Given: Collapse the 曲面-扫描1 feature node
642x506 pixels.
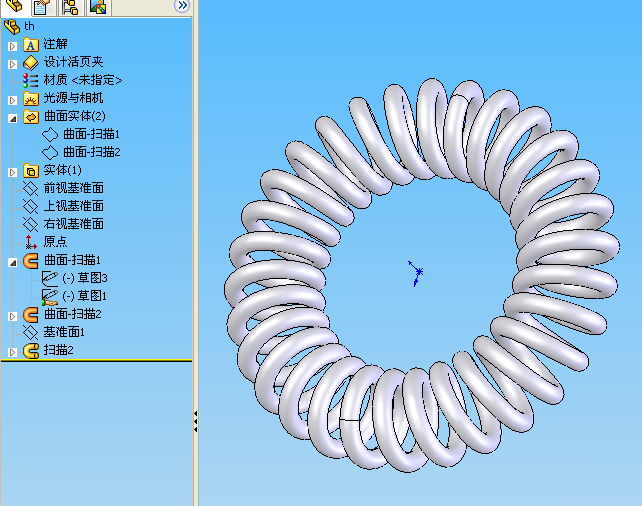Looking at the screenshot, I should pyautogui.click(x=12, y=262).
